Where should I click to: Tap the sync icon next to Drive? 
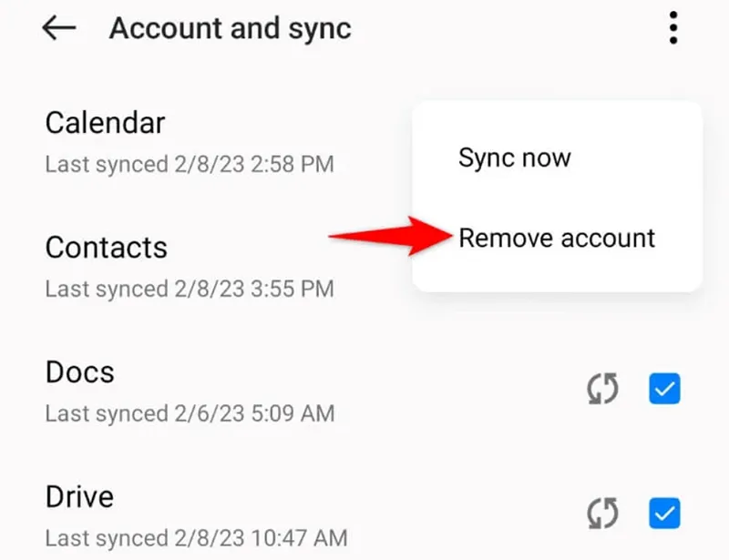click(601, 514)
